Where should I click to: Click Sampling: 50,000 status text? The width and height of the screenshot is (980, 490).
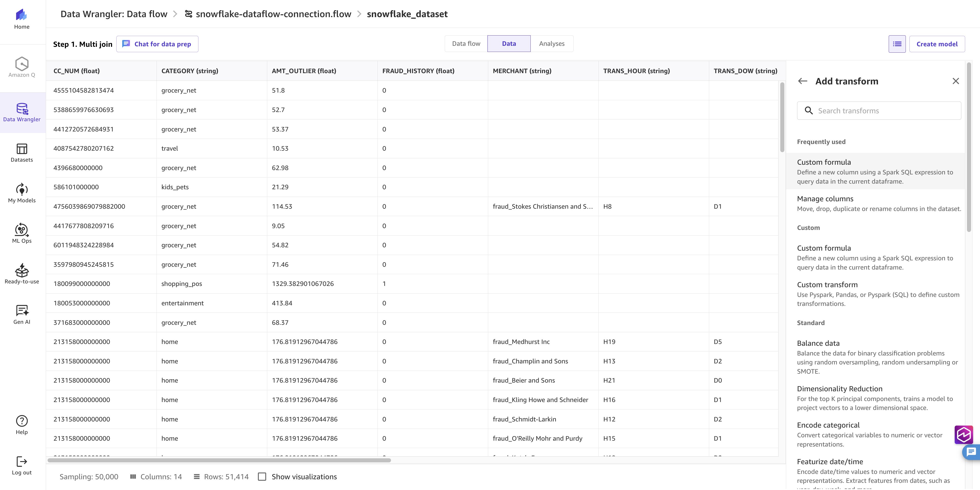point(89,477)
